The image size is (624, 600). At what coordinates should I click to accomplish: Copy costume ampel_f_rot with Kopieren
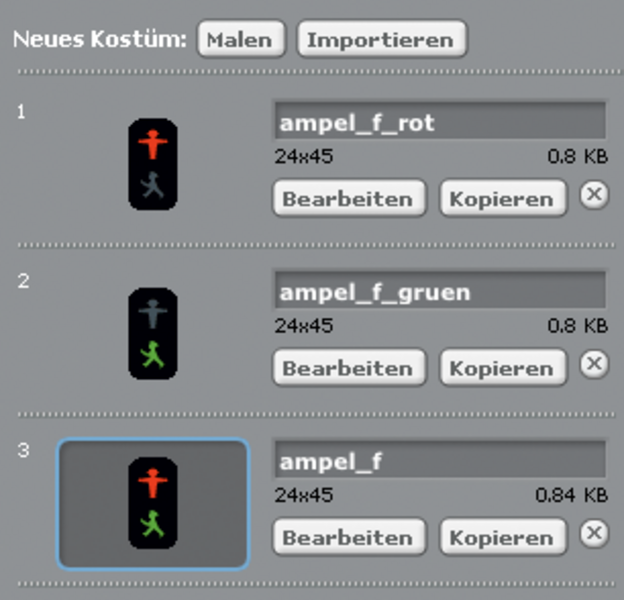[501, 198]
